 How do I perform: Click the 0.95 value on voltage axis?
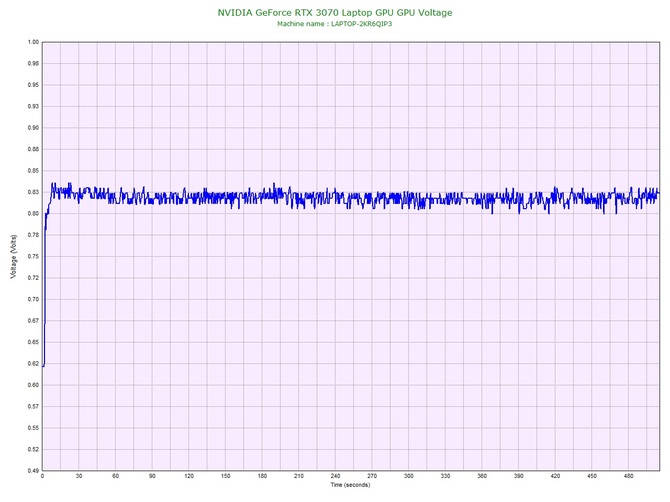(33, 85)
